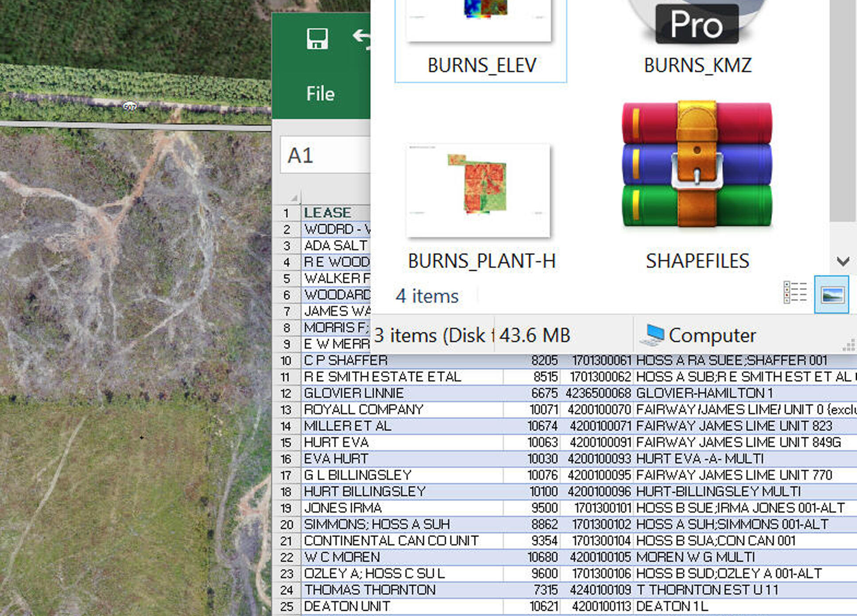Select row 15 header for HURT EVA
The height and width of the screenshot is (616, 857).
pos(286,442)
